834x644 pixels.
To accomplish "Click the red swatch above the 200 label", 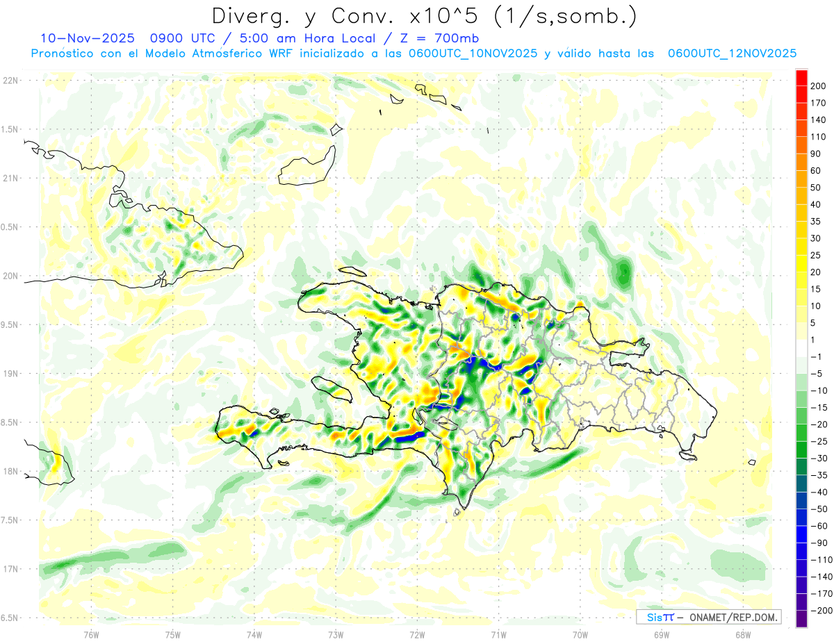I will (801, 78).
